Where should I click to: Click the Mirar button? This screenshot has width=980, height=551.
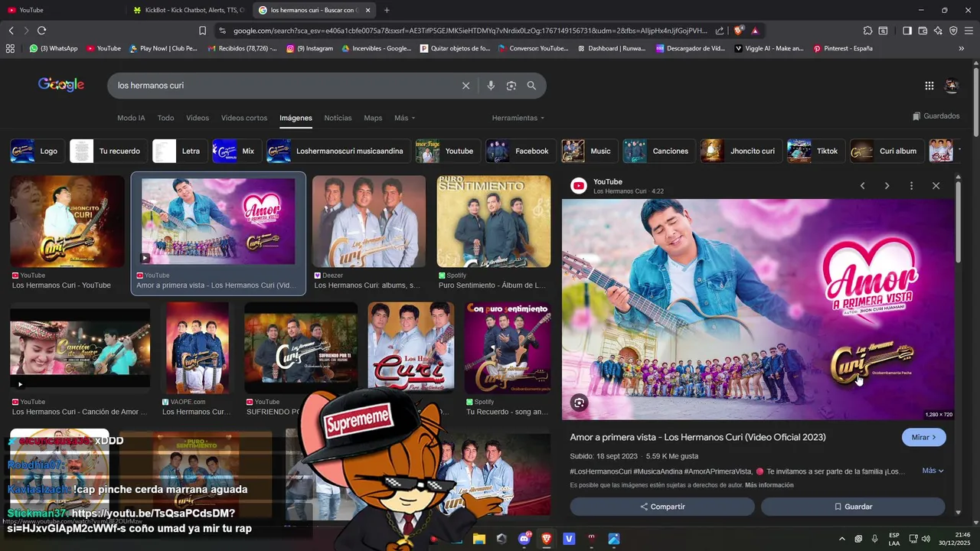[924, 437]
